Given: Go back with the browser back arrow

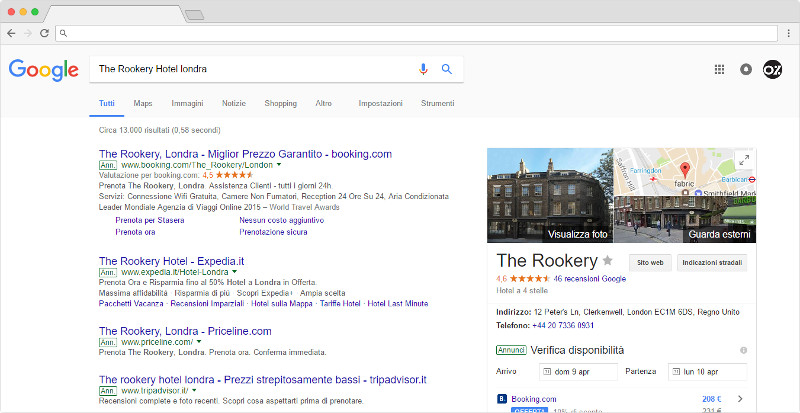Looking at the screenshot, I should click(x=11, y=33).
